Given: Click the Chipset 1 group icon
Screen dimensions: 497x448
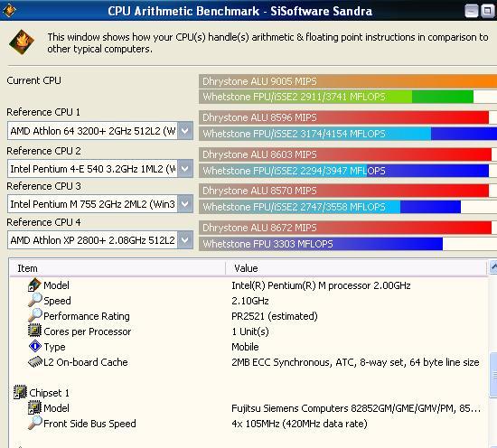Looking at the screenshot, I should 20,392.
